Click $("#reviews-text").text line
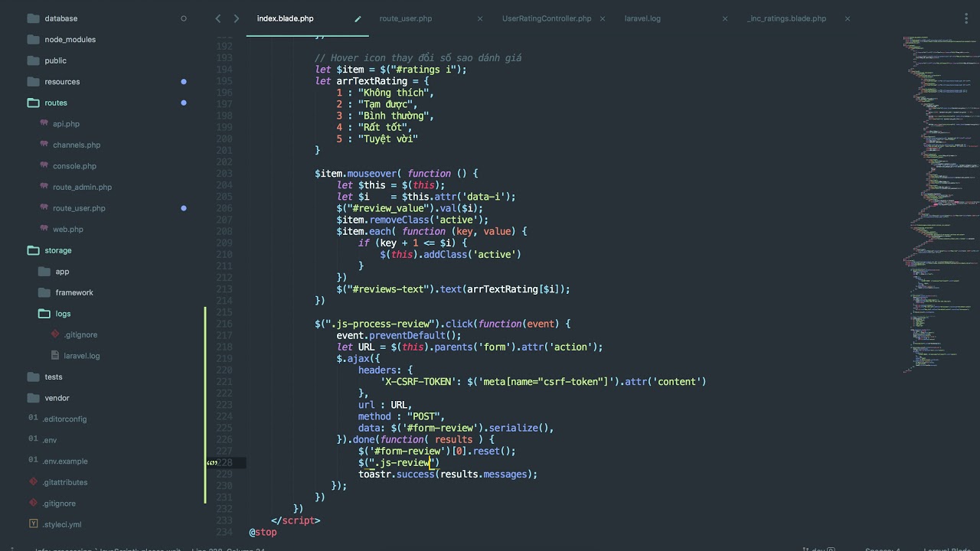 point(453,289)
